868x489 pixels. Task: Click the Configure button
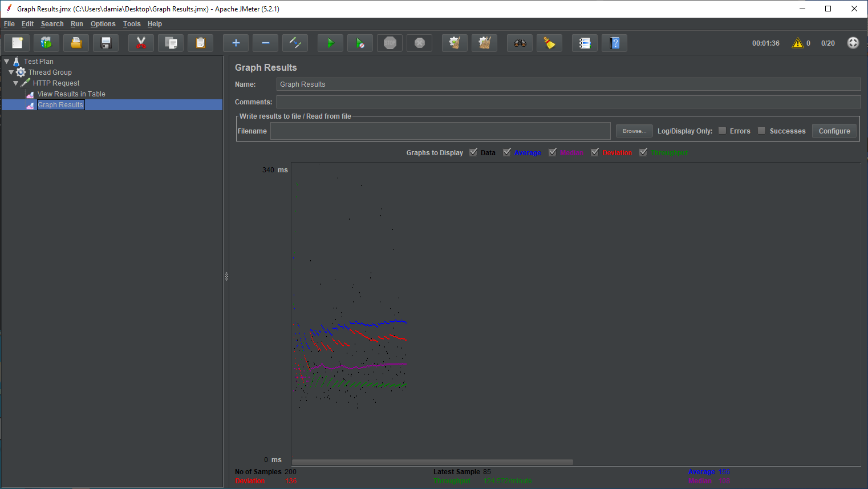pyautogui.click(x=834, y=131)
